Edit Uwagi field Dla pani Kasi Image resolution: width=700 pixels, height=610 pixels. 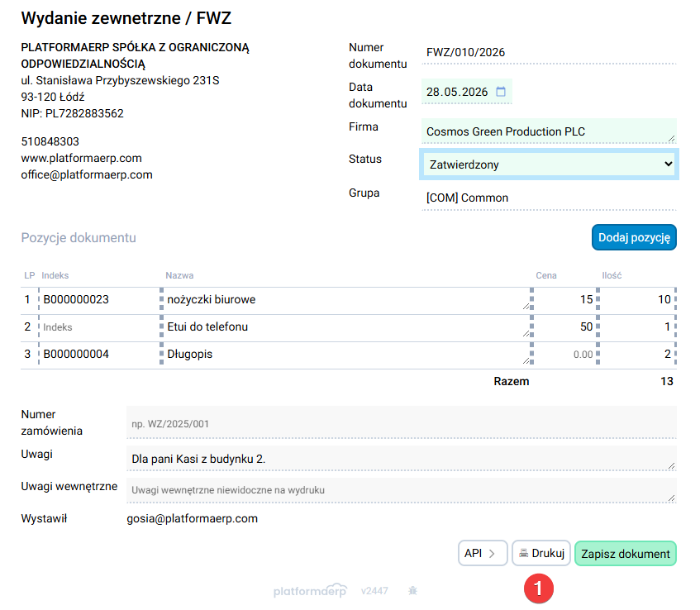(402, 458)
